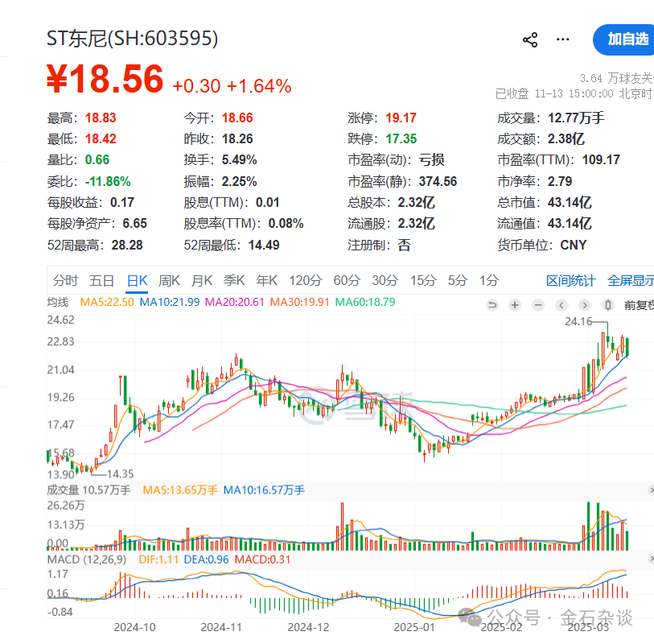Click the share icon next to stock title
The width and height of the screenshot is (654, 644).
(x=530, y=39)
